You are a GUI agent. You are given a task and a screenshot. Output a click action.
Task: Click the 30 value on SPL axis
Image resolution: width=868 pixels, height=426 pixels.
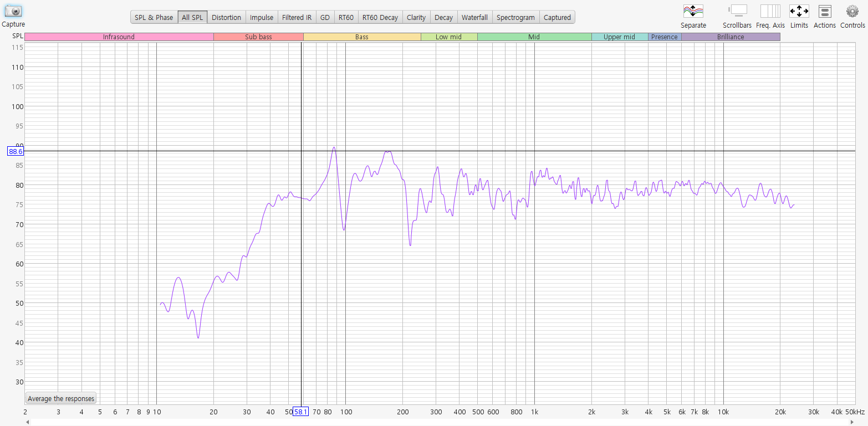(x=19, y=382)
